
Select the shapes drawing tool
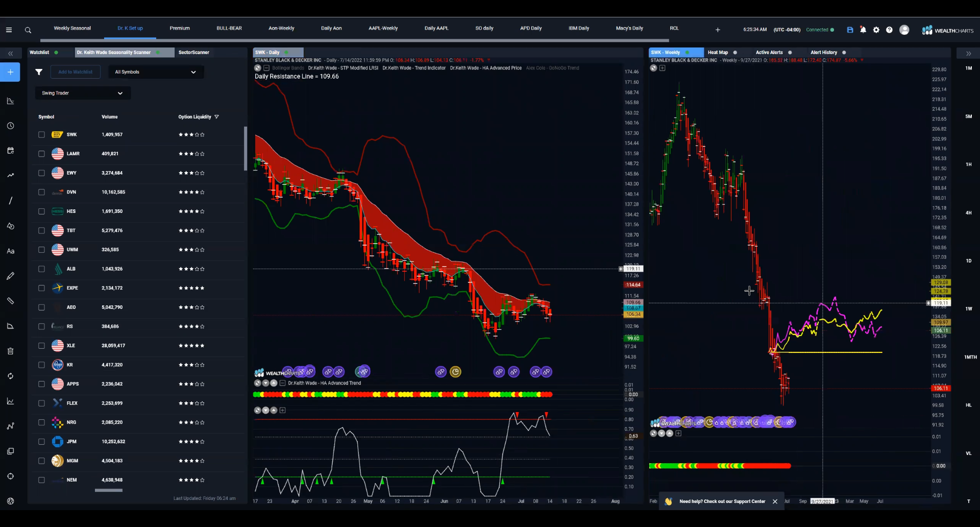coord(10,226)
